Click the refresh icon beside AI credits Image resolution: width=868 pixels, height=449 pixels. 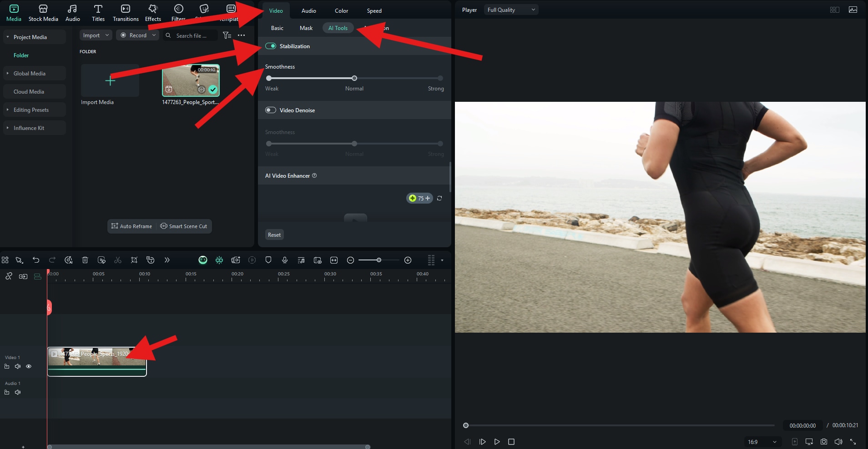point(439,198)
